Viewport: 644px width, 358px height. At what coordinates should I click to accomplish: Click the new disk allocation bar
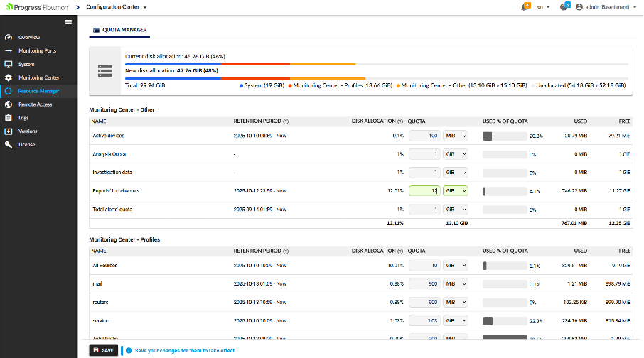pos(376,77)
